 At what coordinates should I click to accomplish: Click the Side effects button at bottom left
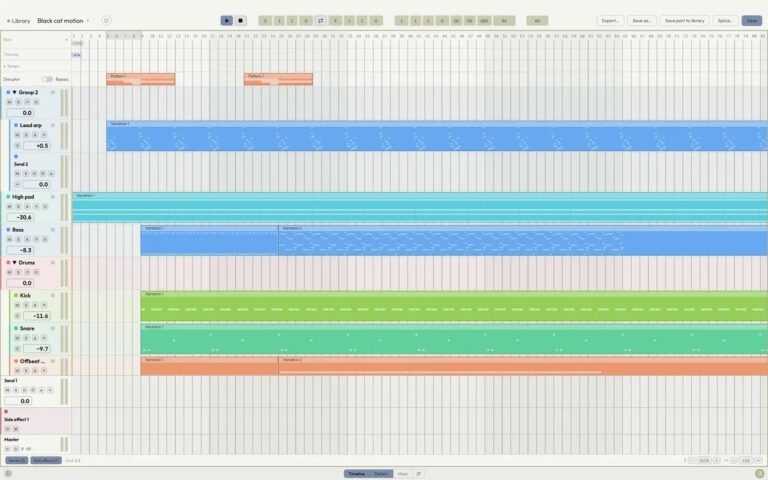46,460
